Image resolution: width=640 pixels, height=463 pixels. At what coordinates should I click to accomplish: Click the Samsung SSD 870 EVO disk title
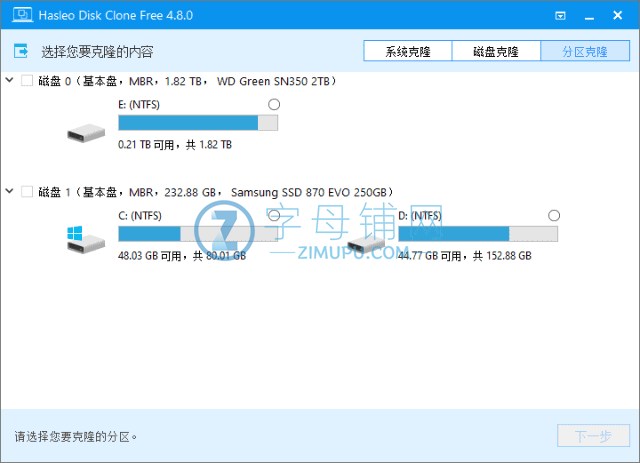coord(216,192)
